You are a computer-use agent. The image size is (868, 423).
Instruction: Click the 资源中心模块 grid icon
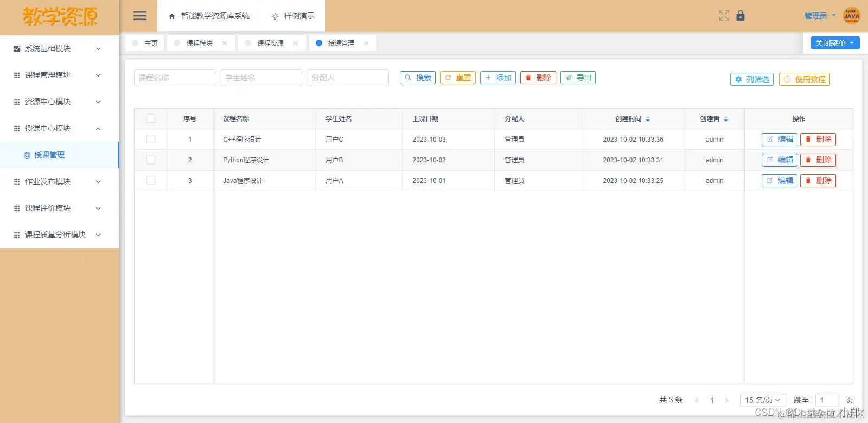click(17, 102)
